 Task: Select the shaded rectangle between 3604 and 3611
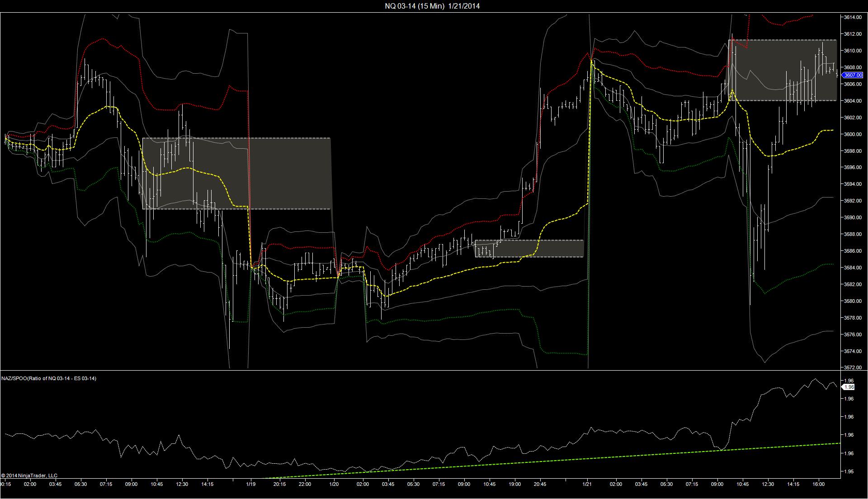tap(783, 70)
